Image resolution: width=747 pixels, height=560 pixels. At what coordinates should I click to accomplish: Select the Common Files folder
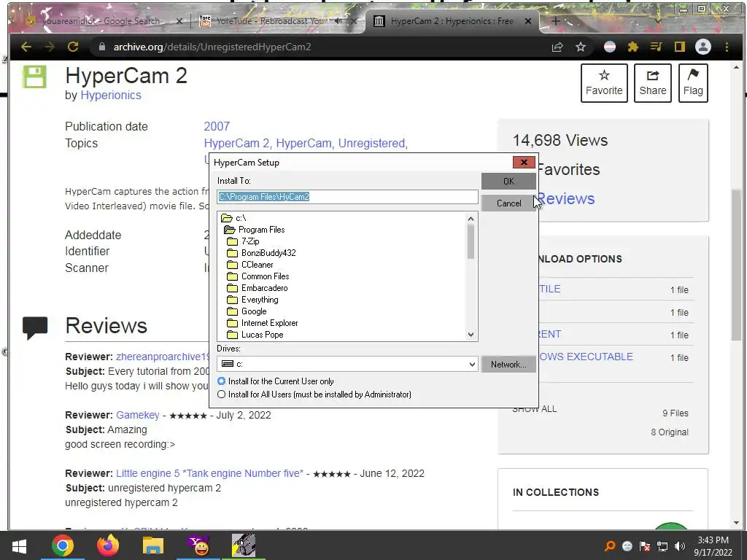click(x=258, y=276)
